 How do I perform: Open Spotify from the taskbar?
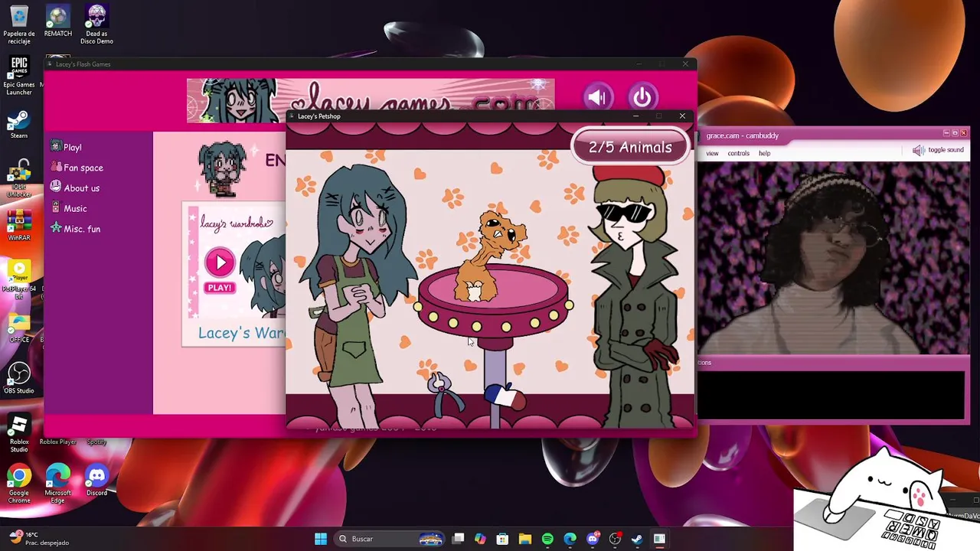point(547,539)
